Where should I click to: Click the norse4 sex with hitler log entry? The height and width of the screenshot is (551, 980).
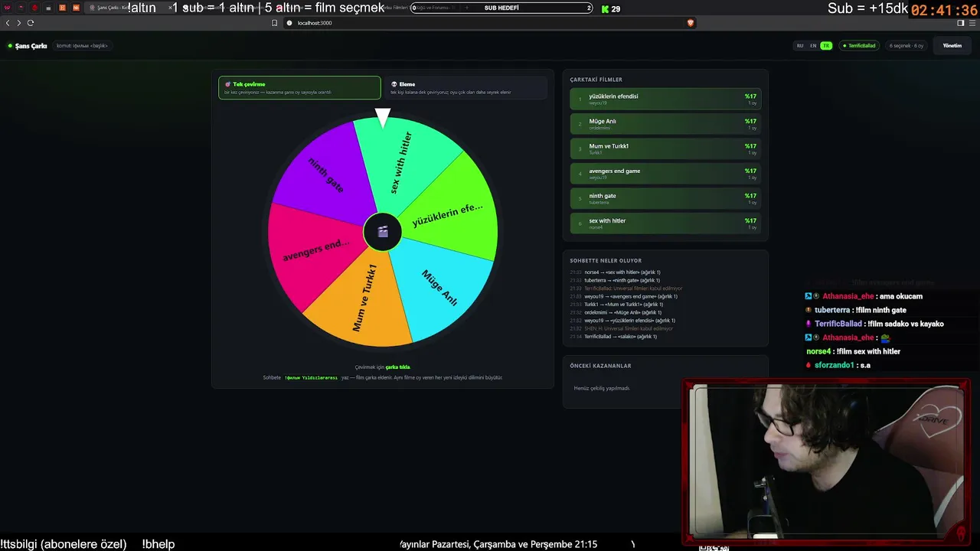click(x=615, y=272)
